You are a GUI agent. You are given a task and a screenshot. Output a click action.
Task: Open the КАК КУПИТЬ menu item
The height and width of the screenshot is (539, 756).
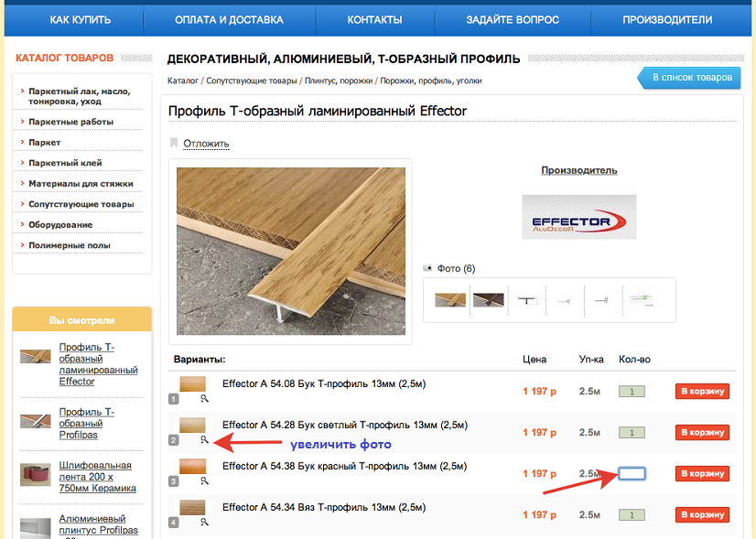pos(80,20)
